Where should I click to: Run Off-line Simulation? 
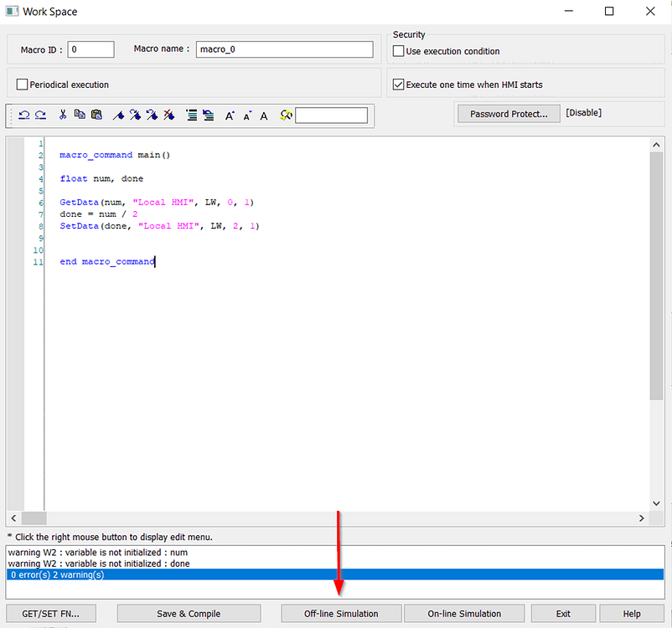(340, 613)
